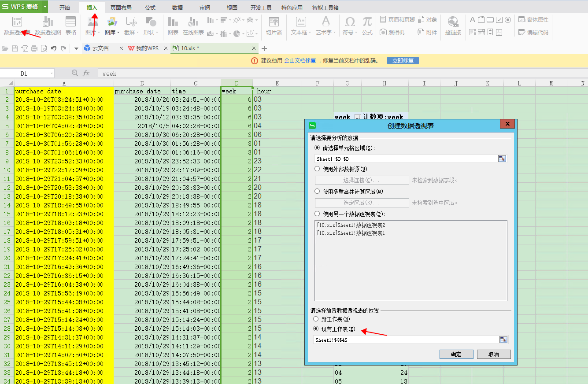Click the fx insert function icon
588x384 pixels.
coord(86,73)
